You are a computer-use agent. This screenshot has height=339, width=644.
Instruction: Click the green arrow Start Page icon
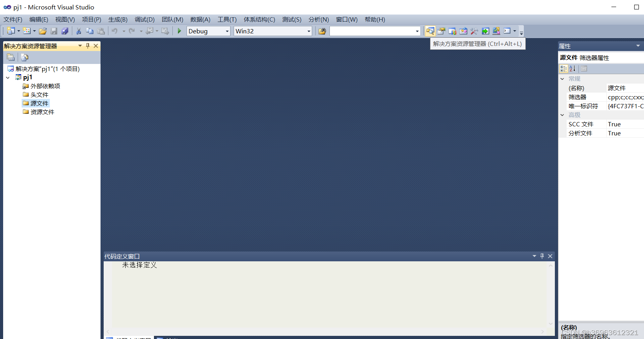(x=485, y=31)
